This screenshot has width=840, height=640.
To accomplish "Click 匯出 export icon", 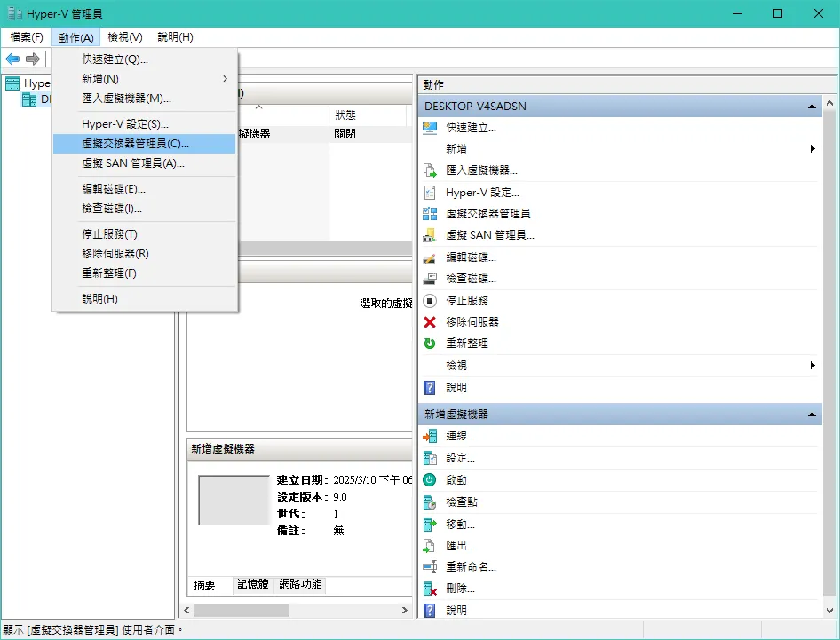I will 430,546.
